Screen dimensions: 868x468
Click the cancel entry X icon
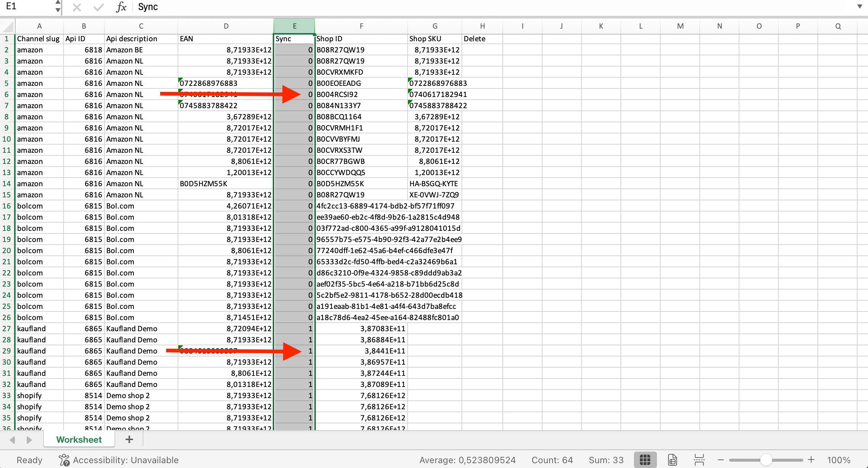pos(77,7)
